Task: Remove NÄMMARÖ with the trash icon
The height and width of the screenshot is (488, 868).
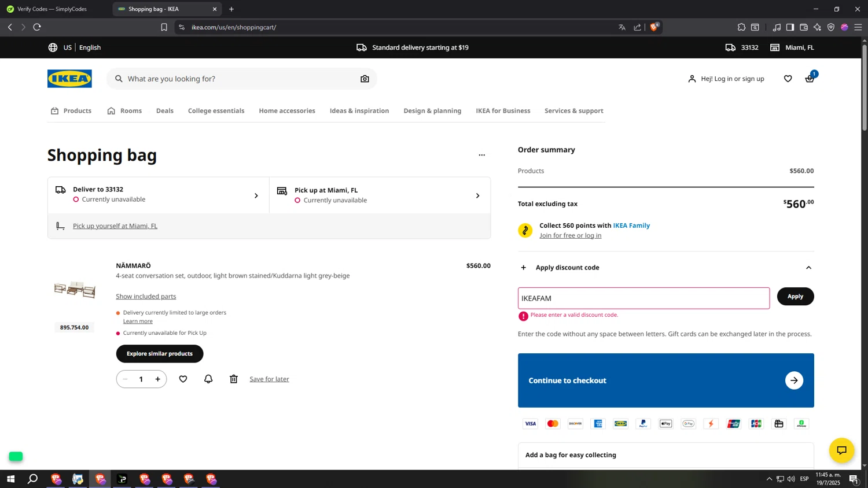Action: coord(234,379)
